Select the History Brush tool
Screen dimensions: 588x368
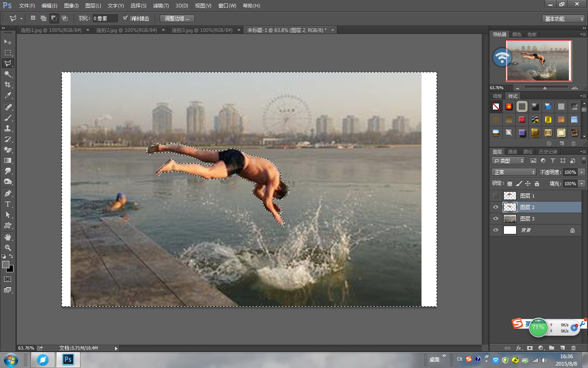pyautogui.click(x=8, y=139)
